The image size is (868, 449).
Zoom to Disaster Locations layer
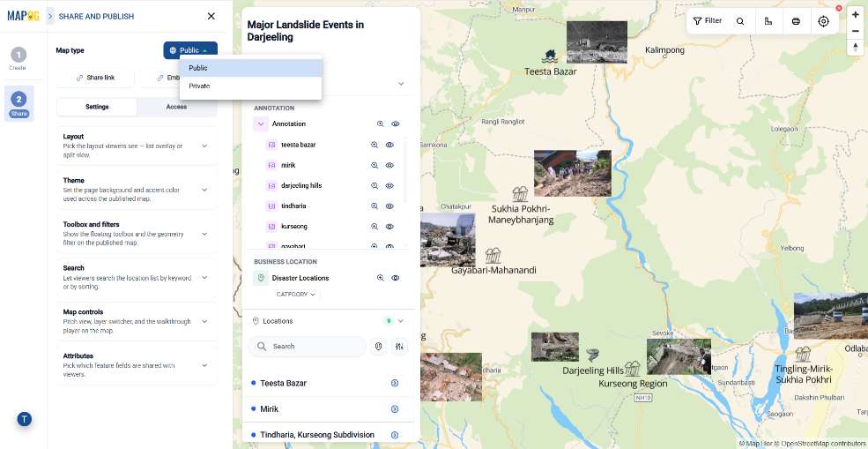381,278
